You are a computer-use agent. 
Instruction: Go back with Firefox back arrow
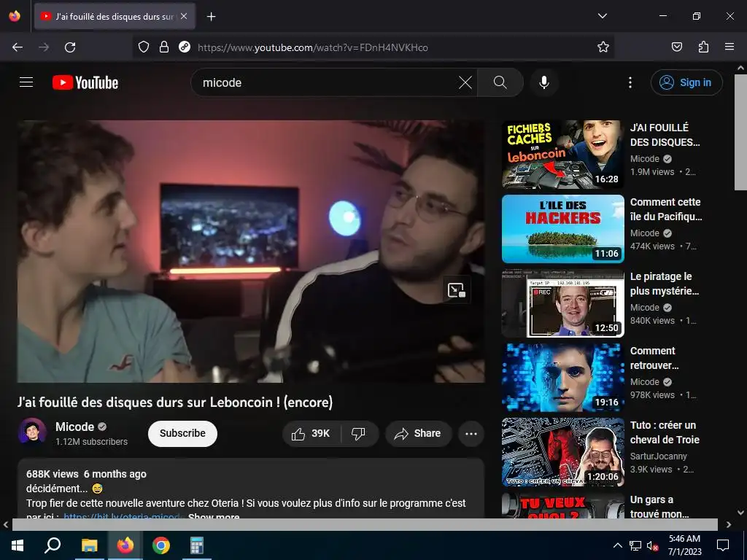coord(18,47)
